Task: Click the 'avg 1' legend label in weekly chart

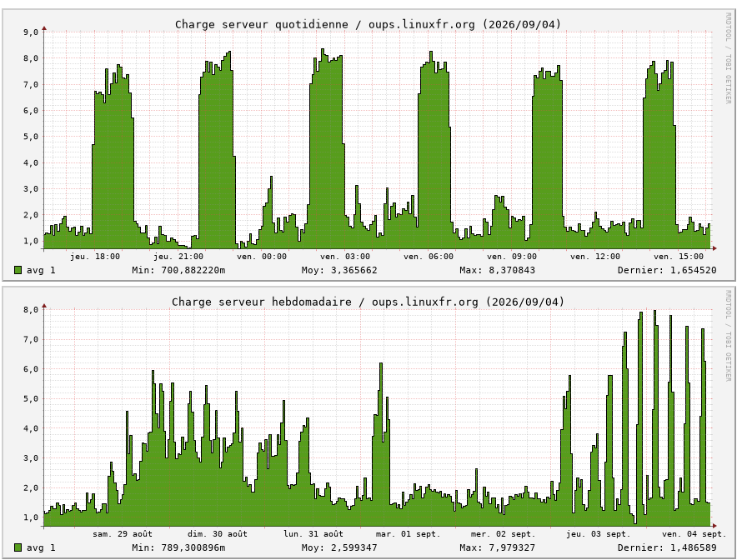Action: [41, 547]
